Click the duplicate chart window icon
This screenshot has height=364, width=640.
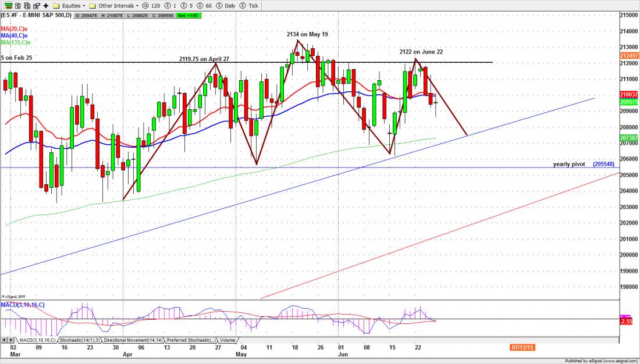pyautogui.click(x=28, y=5)
